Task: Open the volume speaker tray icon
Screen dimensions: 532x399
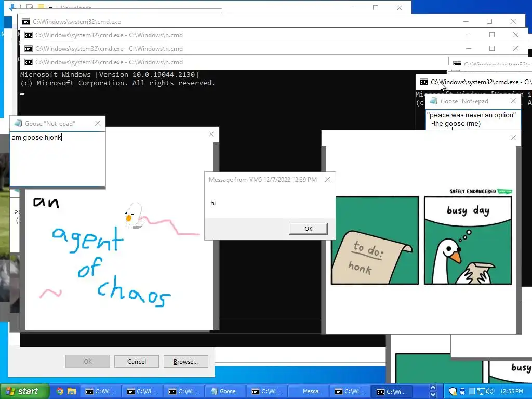Action: click(x=489, y=391)
